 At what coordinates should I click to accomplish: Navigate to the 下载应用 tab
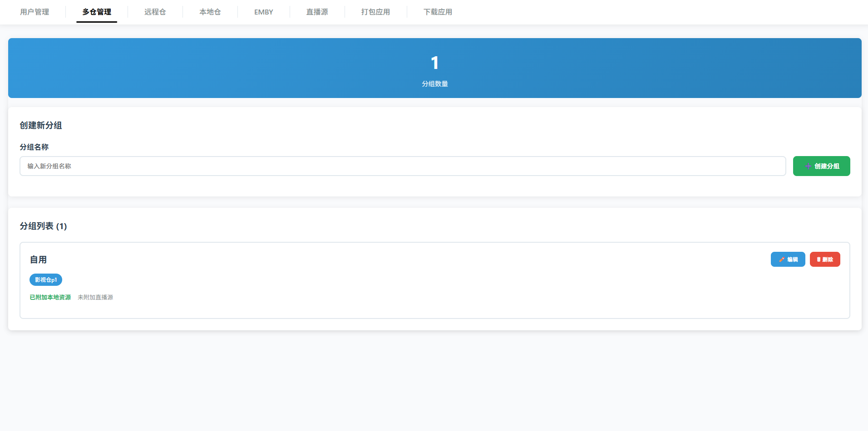tap(438, 12)
